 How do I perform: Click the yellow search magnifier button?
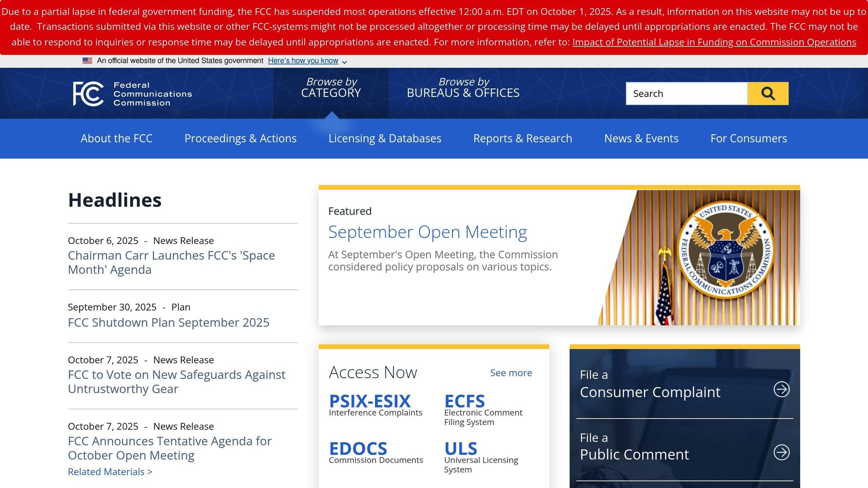[x=768, y=94]
